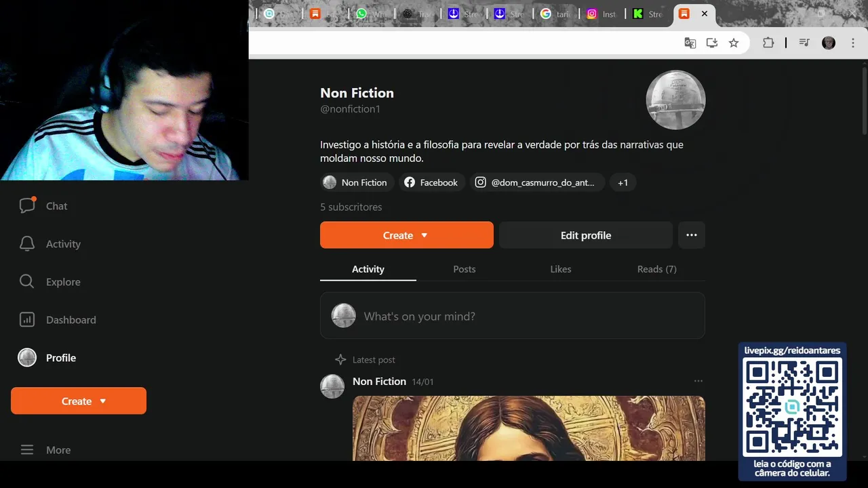Image resolution: width=868 pixels, height=488 pixels.
Task: Open the Chrome media control icon
Action: (804, 43)
